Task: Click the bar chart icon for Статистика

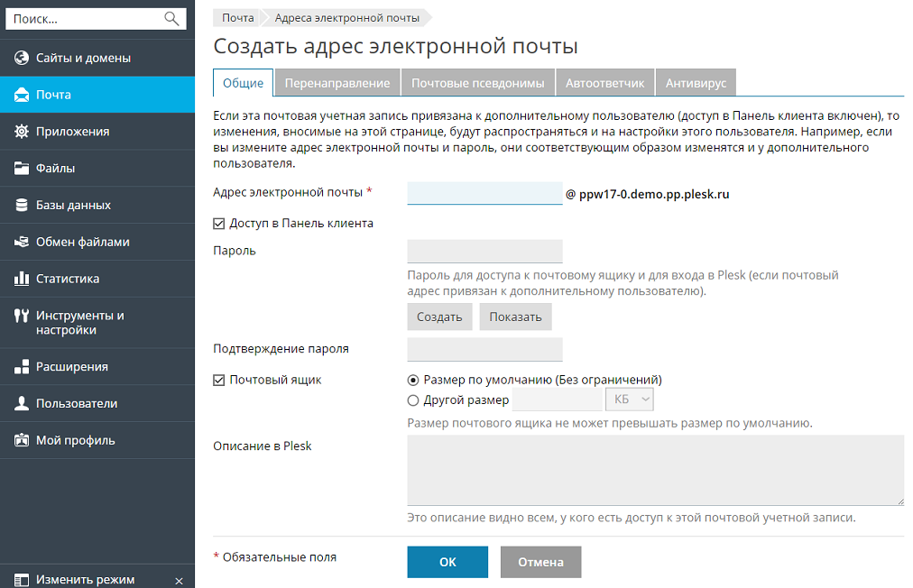Action: [22, 280]
